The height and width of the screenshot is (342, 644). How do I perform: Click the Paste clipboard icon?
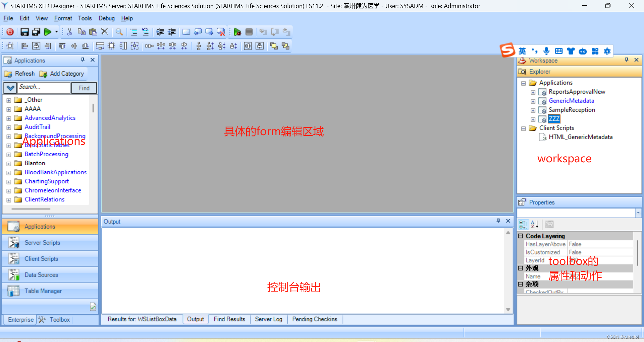(x=93, y=32)
